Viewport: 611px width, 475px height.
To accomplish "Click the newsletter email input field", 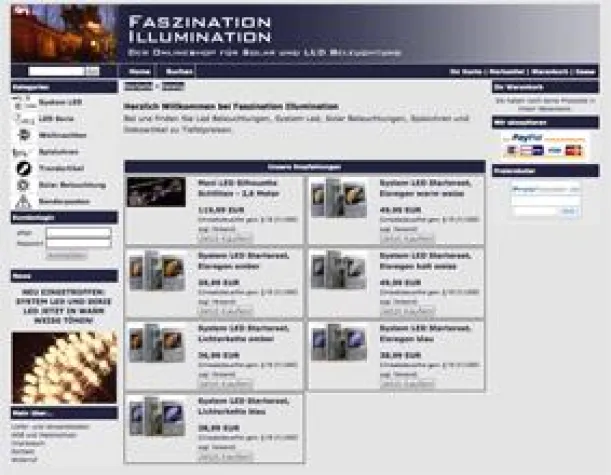I will coord(535,211).
